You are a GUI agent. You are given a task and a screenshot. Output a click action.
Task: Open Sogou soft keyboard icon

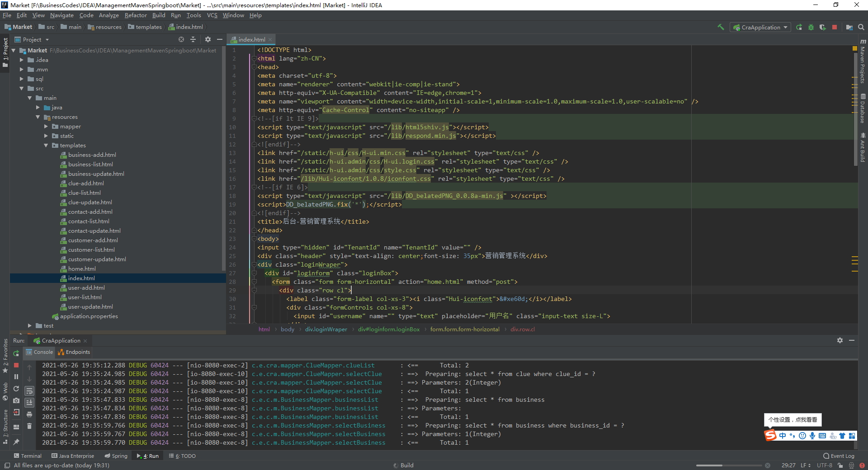(x=822, y=436)
